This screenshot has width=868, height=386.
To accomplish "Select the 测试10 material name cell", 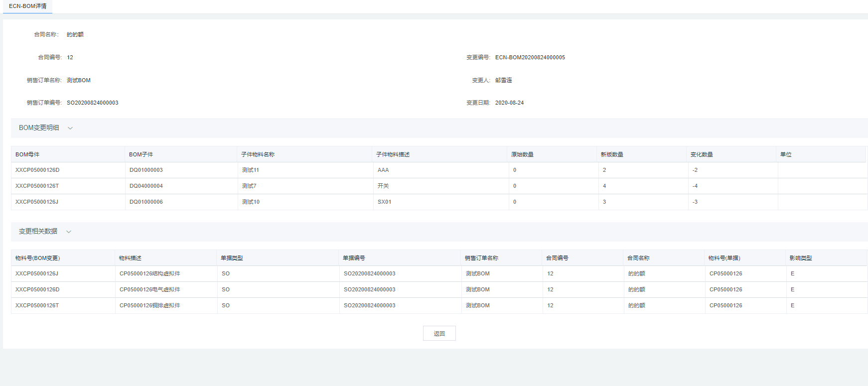I will click(251, 202).
